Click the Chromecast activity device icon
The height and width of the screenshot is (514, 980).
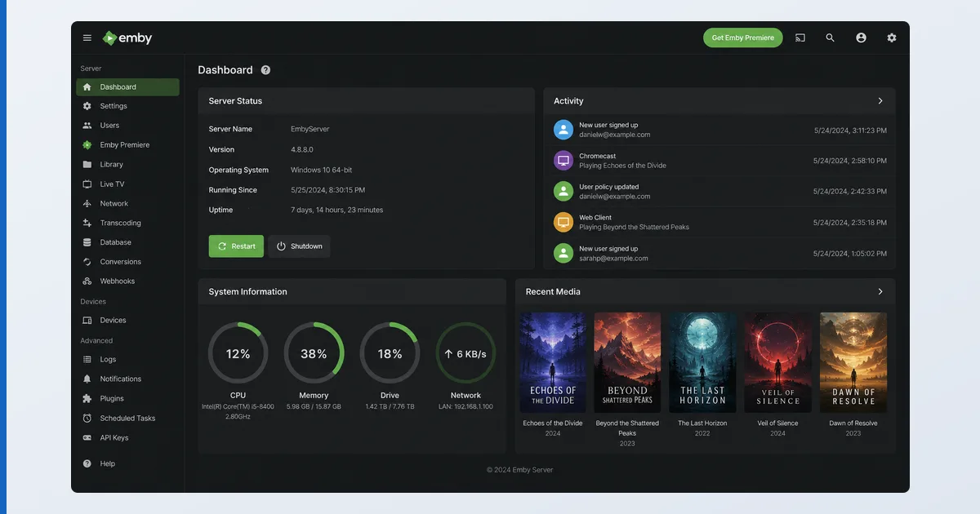pyautogui.click(x=563, y=161)
